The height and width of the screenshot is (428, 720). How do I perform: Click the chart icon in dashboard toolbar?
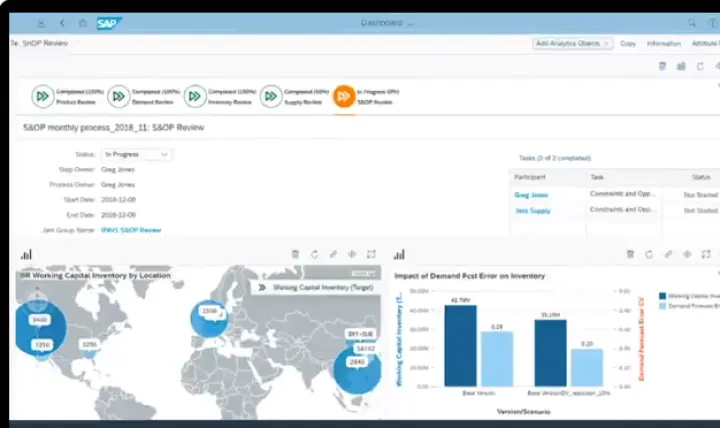pos(681,66)
